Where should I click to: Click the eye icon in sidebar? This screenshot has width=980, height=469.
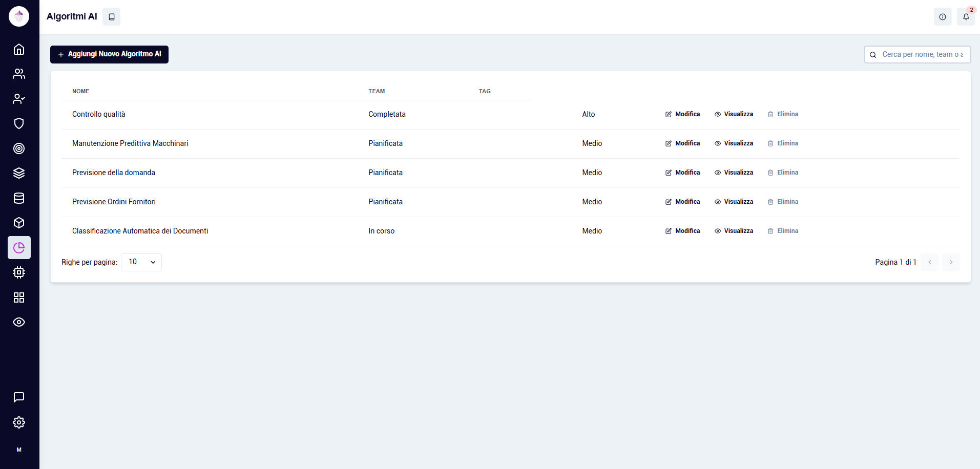click(19, 322)
